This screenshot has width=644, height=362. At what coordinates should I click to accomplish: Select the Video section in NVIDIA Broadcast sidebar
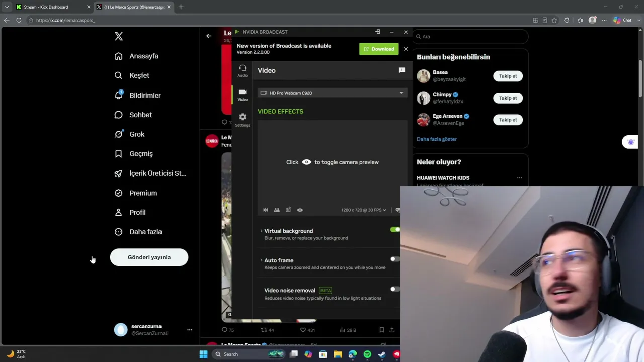tap(243, 95)
